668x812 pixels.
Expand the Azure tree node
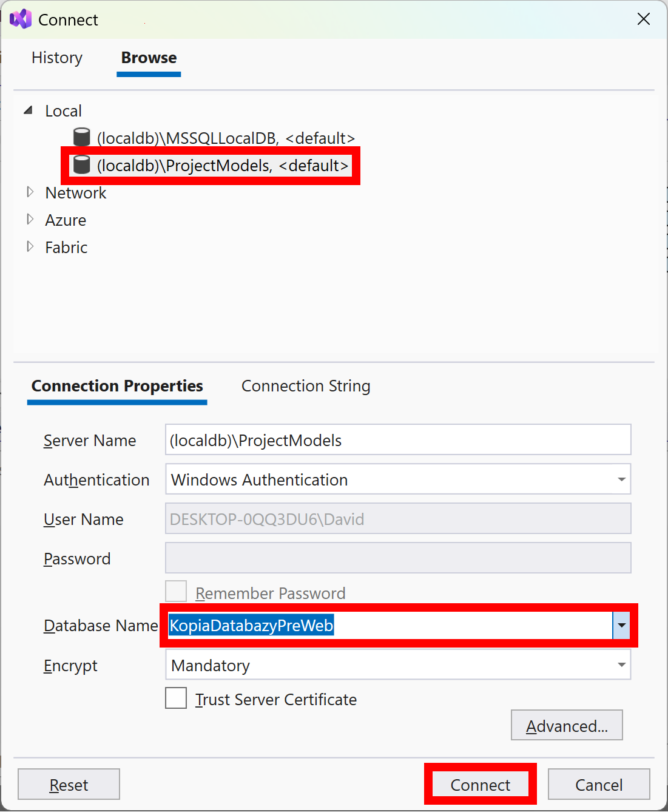pyautogui.click(x=30, y=220)
